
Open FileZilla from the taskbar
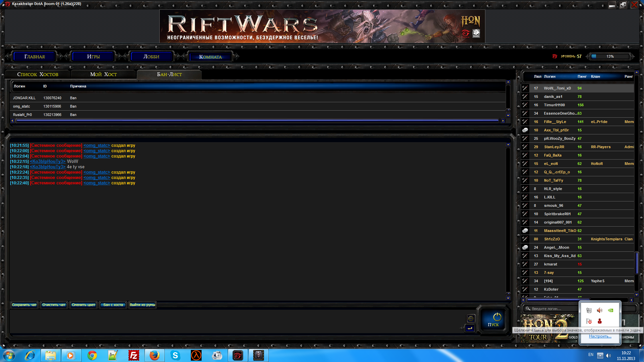pos(134,355)
